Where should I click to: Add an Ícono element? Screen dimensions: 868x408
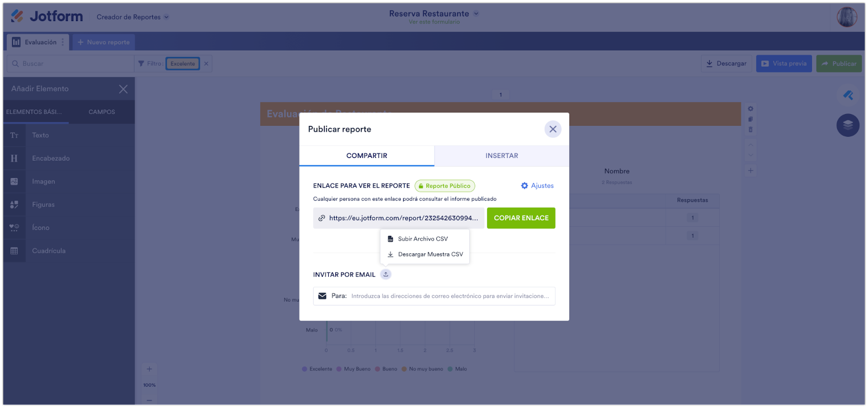pyautogui.click(x=69, y=228)
